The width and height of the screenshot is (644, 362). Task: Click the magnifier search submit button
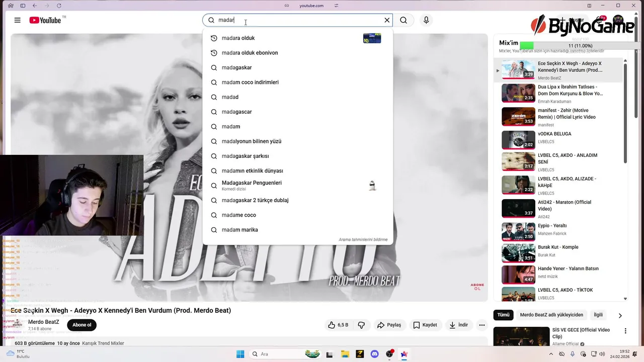(x=404, y=20)
